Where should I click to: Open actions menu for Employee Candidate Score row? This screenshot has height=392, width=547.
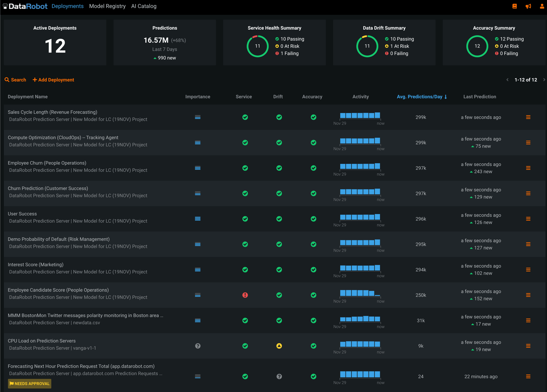528,295
